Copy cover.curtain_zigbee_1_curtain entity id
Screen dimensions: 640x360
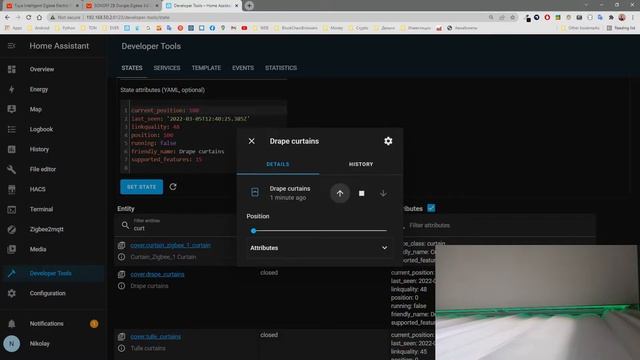121,245
